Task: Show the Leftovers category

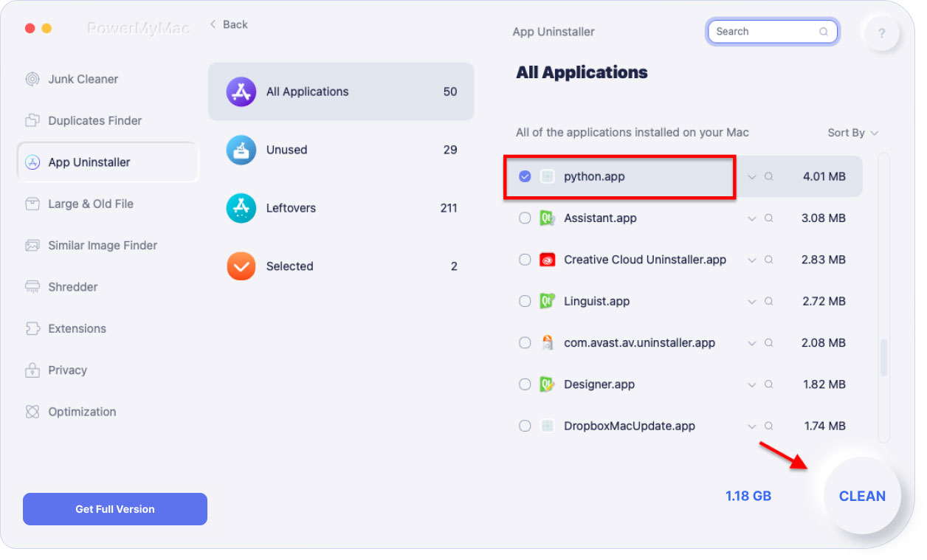Action: 341,208
